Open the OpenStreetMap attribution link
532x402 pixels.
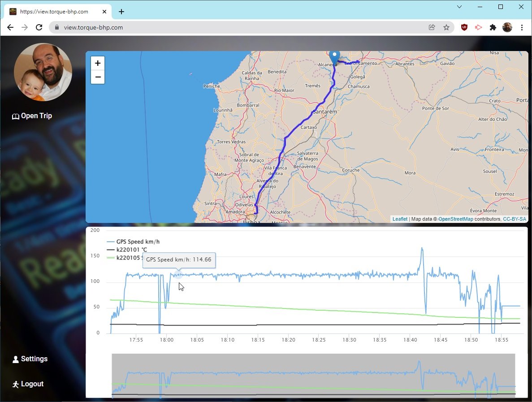tap(455, 219)
